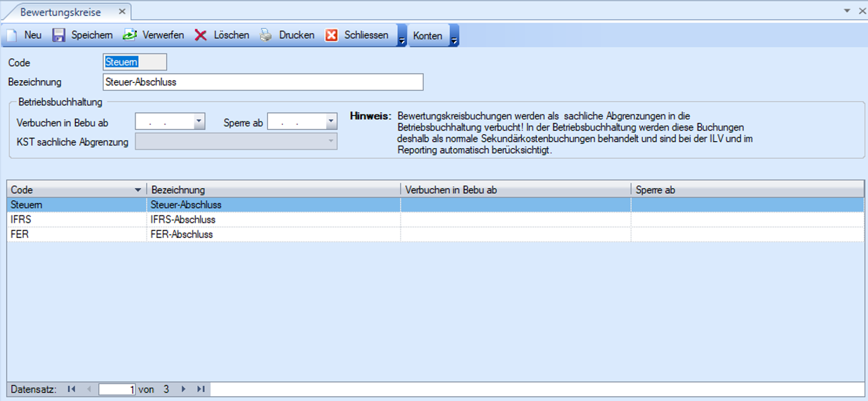The image size is (868, 401).
Task: Open the overflow arrow next to Konten
Action: tap(454, 36)
